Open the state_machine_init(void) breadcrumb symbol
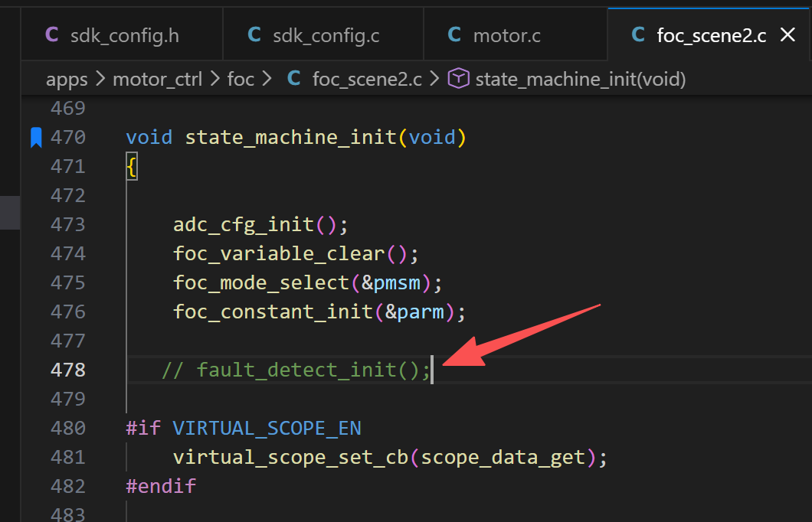The height and width of the screenshot is (522, 812). pos(581,79)
